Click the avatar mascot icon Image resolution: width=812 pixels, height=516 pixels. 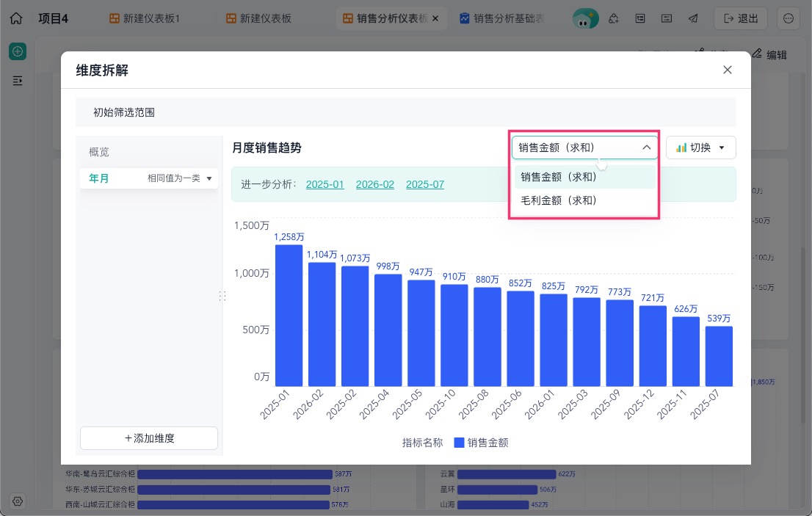click(x=585, y=18)
